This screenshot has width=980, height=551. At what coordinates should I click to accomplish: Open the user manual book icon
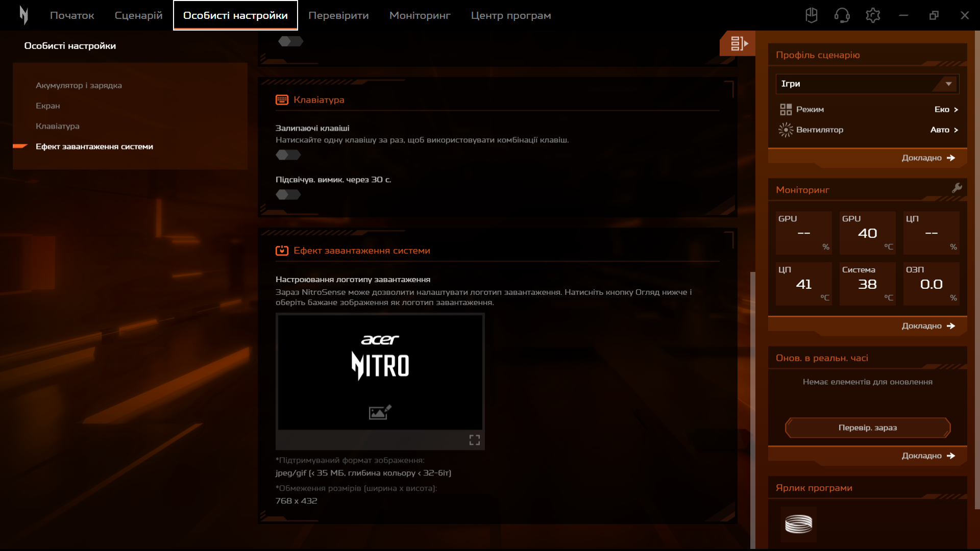812,15
